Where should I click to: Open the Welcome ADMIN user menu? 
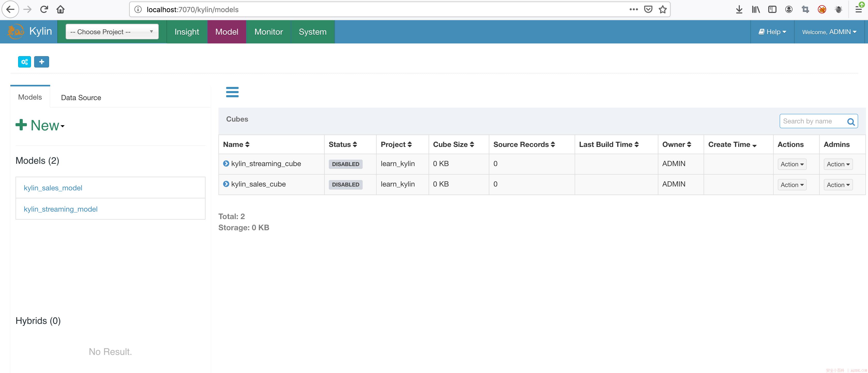pos(829,32)
